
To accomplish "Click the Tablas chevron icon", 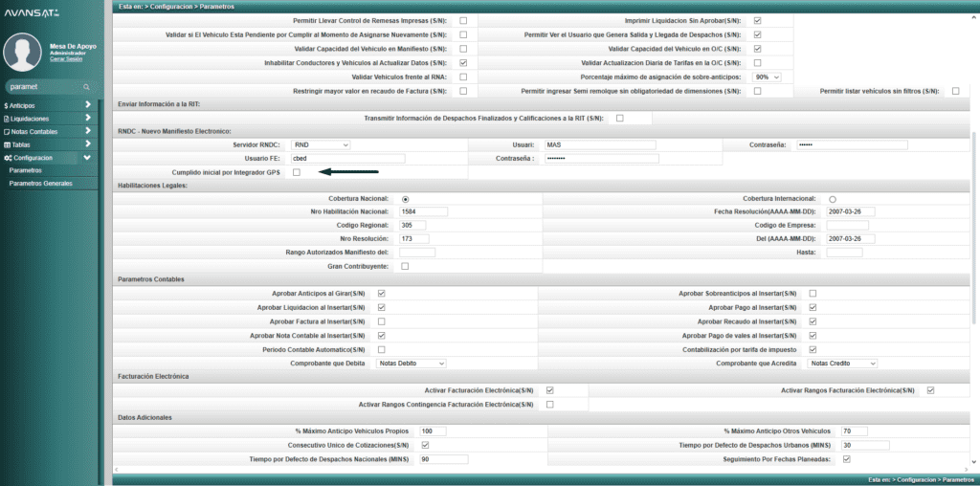I will click(87, 144).
